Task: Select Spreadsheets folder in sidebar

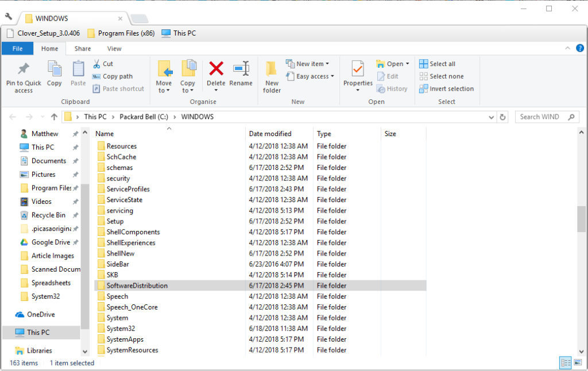Action: (x=51, y=283)
